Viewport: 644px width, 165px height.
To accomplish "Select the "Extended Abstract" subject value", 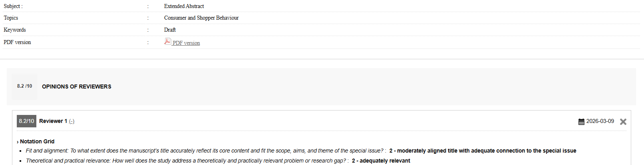I will (x=184, y=6).
